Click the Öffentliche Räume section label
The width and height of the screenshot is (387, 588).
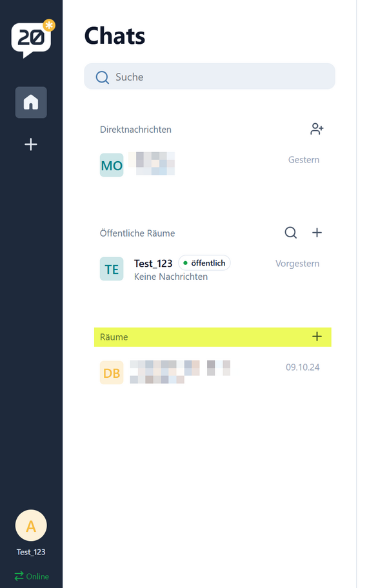tap(137, 233)
